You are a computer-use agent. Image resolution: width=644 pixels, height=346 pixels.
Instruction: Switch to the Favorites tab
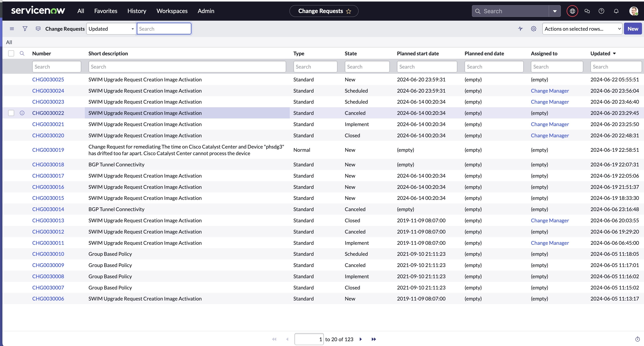click(105, 11)
